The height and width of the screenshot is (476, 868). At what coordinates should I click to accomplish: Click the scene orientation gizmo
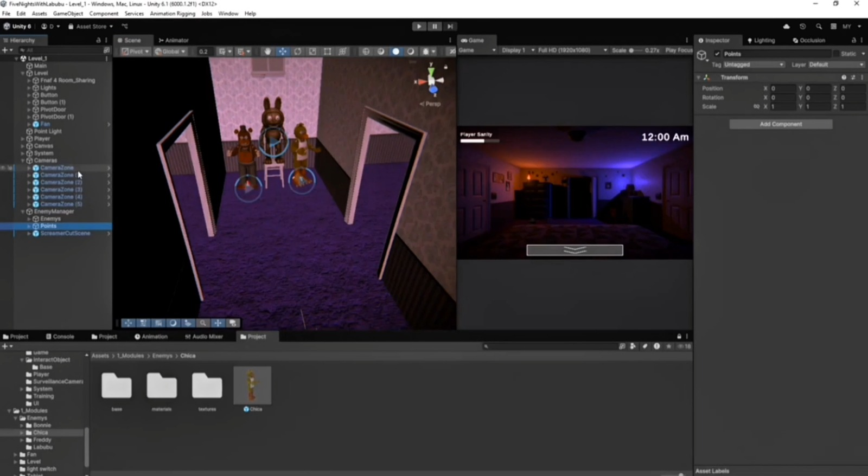432,81
